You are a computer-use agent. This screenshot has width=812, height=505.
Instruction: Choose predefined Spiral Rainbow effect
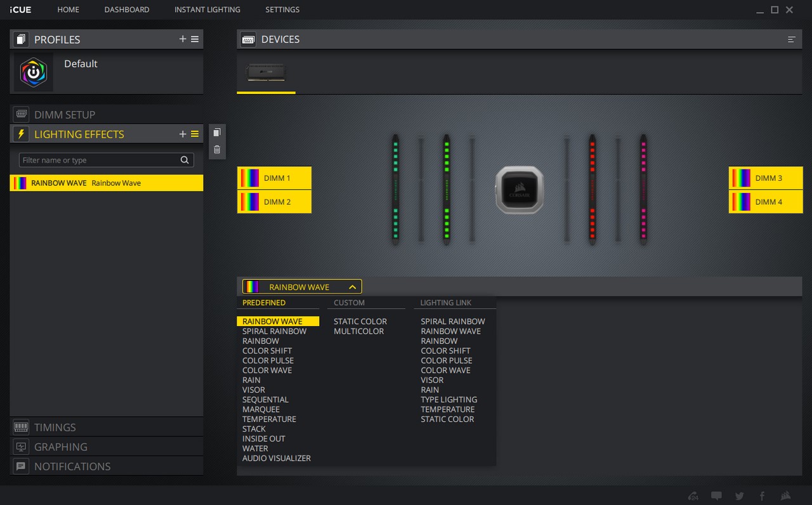[x=274, y=331]
